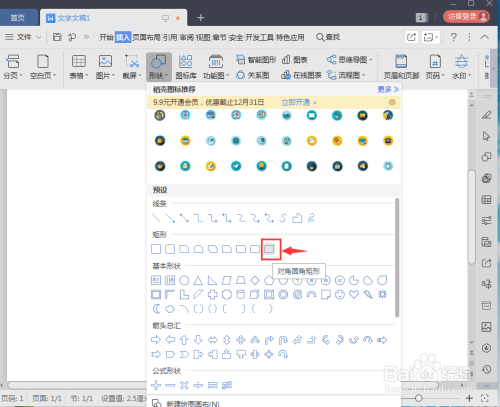Screen dimensions: 500x407
Task: Open the 水印 watermark tool
Action: tap(461, 67)
